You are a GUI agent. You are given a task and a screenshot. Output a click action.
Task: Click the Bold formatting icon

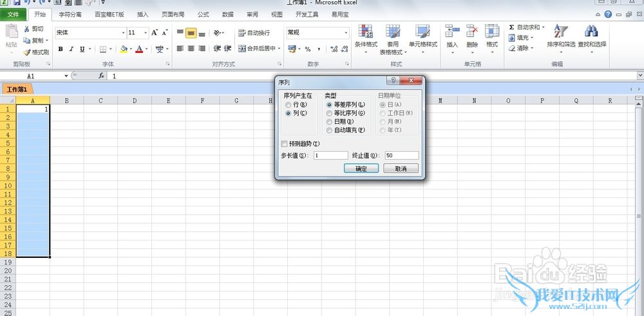(x=61, y=49)
